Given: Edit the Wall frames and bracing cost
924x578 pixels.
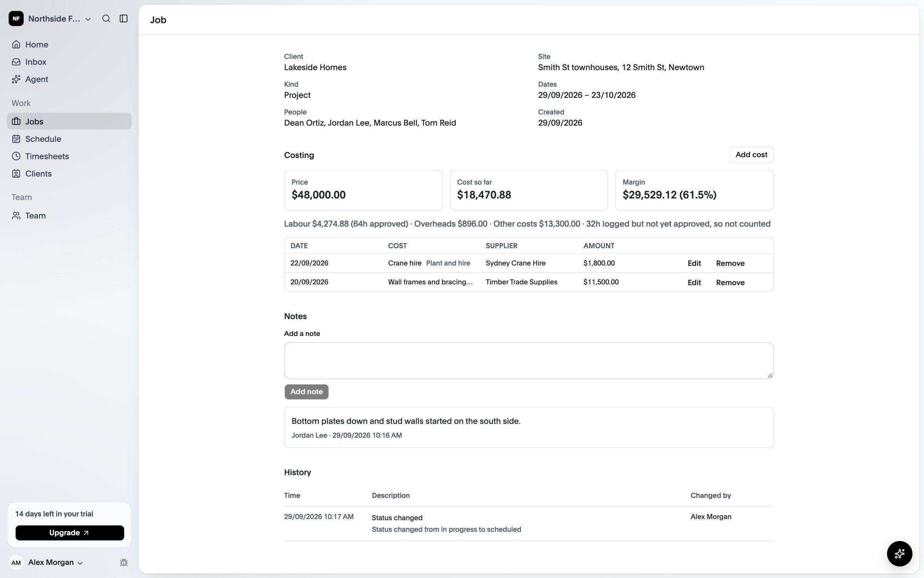Looking at the screenshot, I should click(694, 282).
